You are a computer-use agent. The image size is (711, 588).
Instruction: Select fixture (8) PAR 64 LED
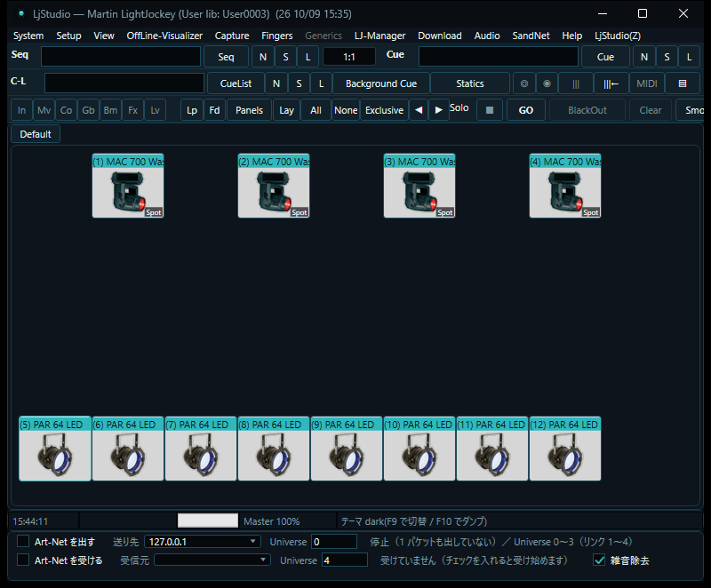click(x=274, y=449)
